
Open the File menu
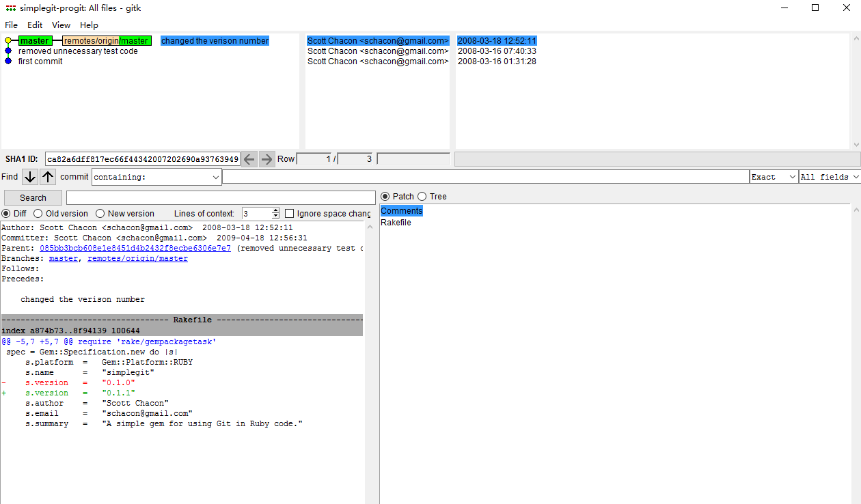click(11, 25)
